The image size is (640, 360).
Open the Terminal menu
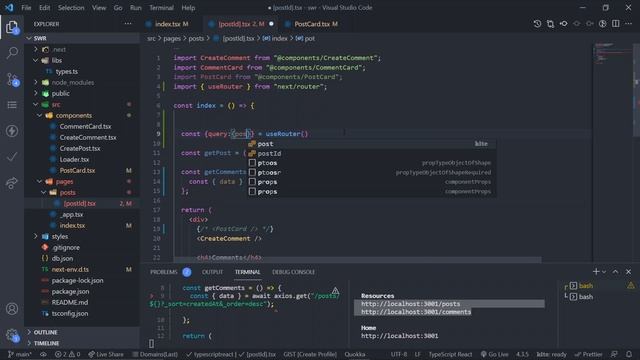click(x=161, y=8)
